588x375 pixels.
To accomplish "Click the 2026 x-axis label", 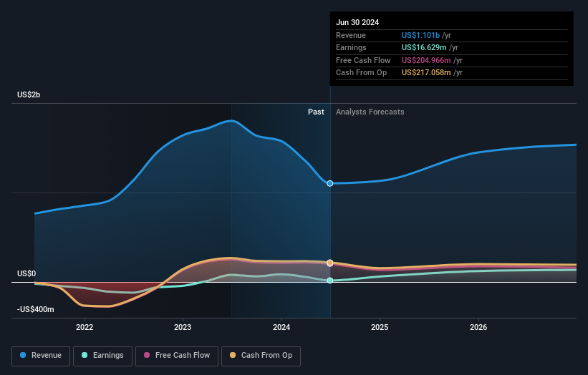I will pos(478,327).
